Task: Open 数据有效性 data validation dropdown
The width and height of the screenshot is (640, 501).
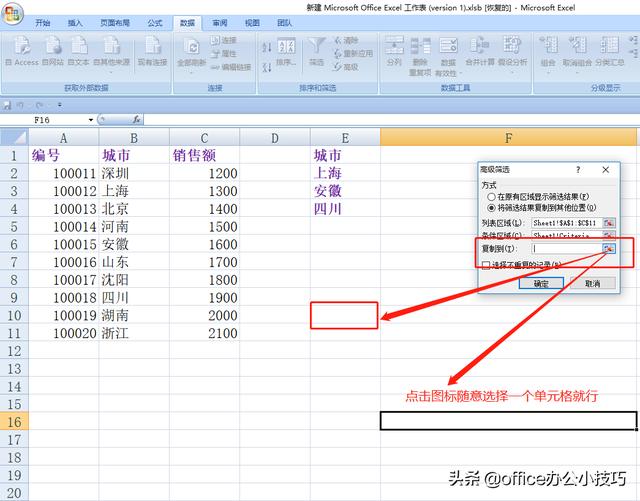Action: pos(448,57)
